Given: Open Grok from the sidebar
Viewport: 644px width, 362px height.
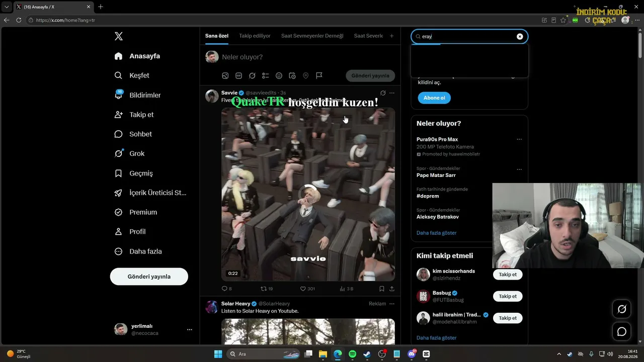Looking at the screenshot, I should click(x=129, y=154).
